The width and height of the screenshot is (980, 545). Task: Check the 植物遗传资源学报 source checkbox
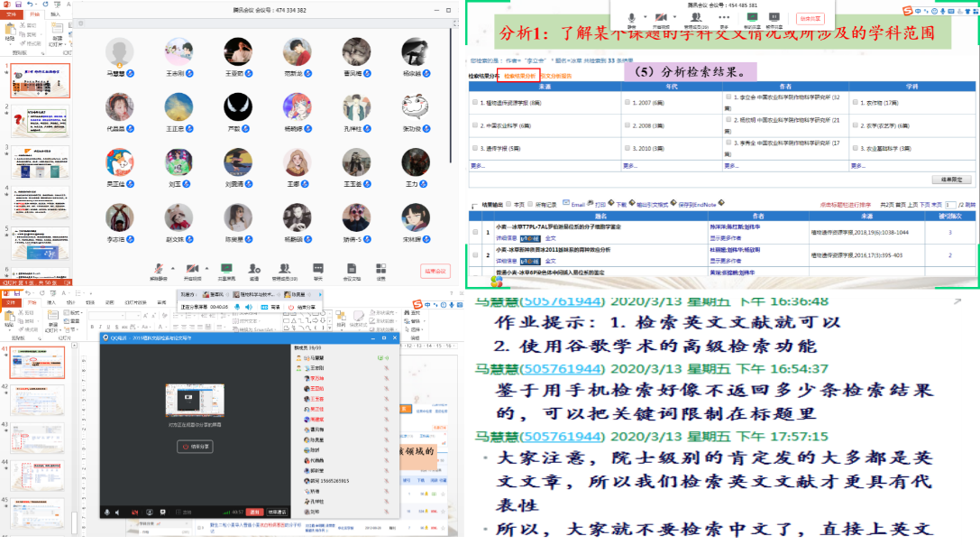[x=475, y=102]
